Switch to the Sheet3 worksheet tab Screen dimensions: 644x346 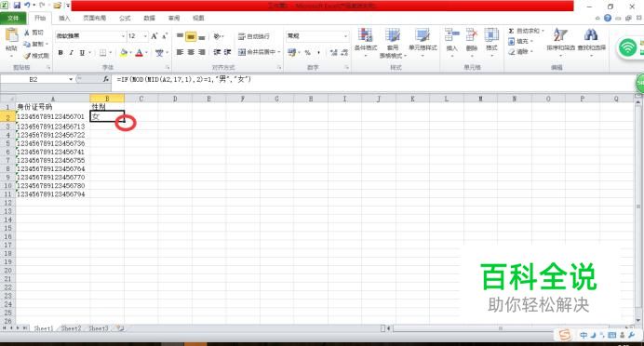pyautogui.click(x=99, y=328)
